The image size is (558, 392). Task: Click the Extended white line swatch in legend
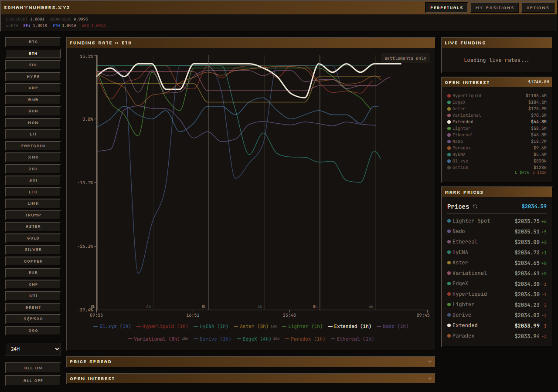coord(330,326)
